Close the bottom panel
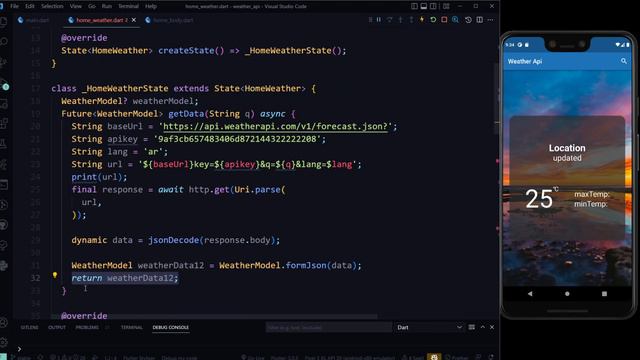This screenshot has width=640, height=360. pos(492,327)
